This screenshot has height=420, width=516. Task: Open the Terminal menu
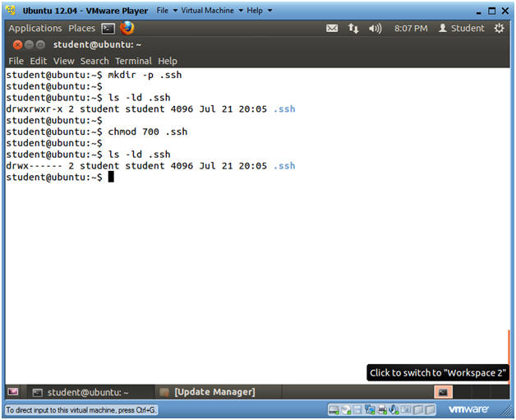pos(133,61)
